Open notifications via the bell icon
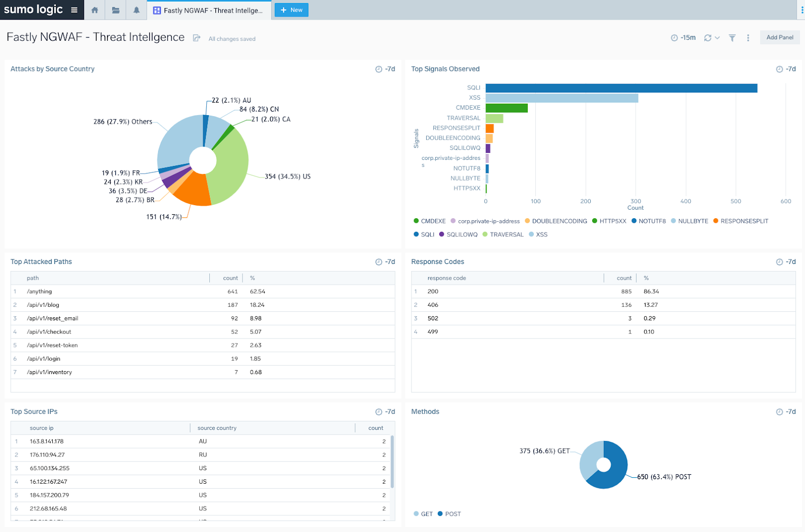This screenshot has height=532, width=805. (x=136, y=10)
